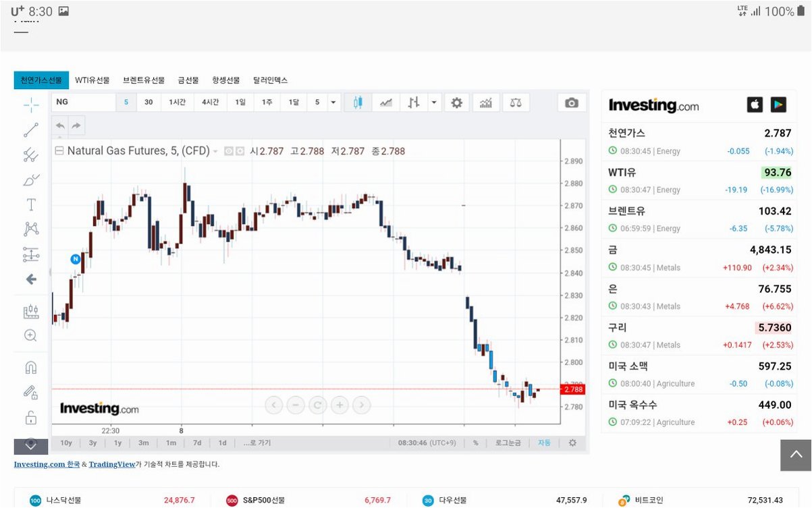Open the WTI유선물 tab

(x=92, y=80)
